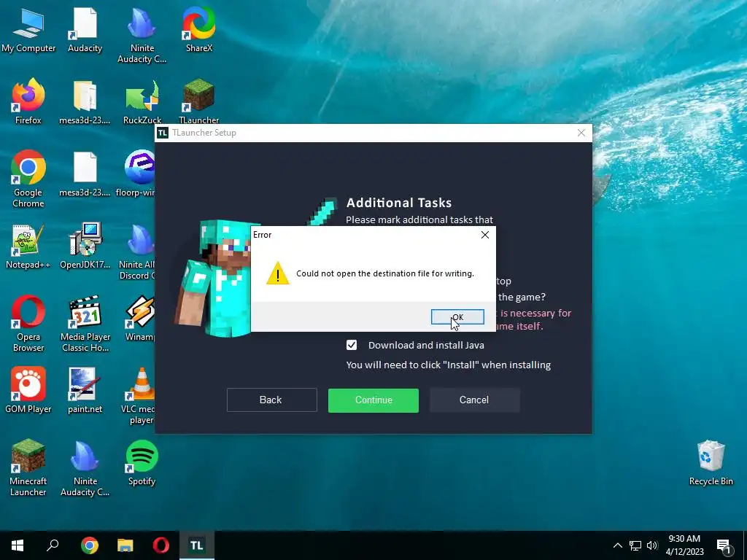The width and height of the screenshot is (747, 560).
Task: Open the Windows Start menu
Action: [x=18, y=545]
